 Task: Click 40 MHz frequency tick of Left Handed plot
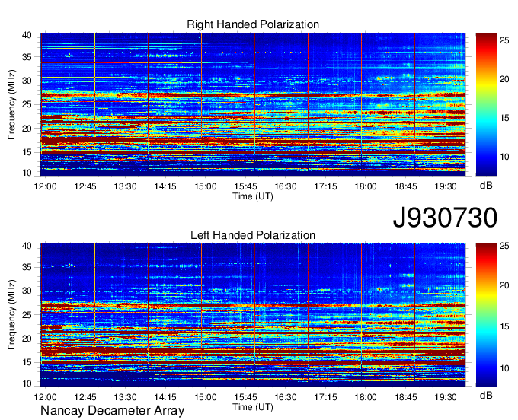27,246
